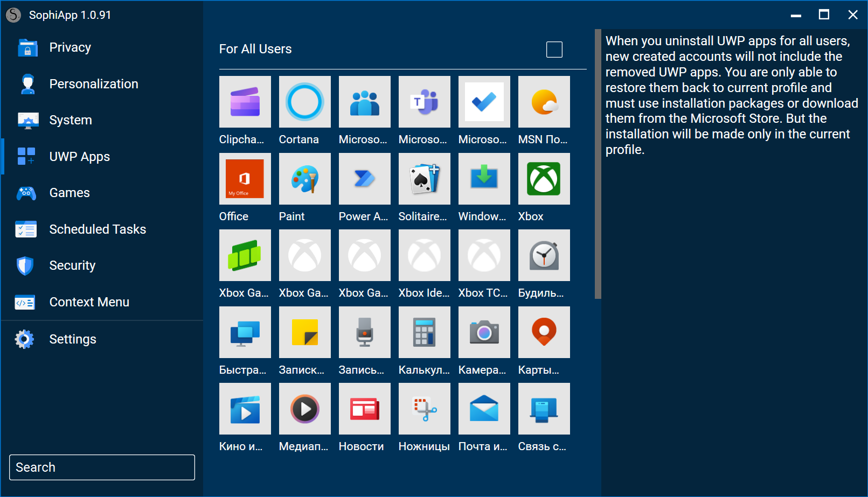Maximize the SophiApp window
Viewport: 868px width, 497px height.
(824, 15)
